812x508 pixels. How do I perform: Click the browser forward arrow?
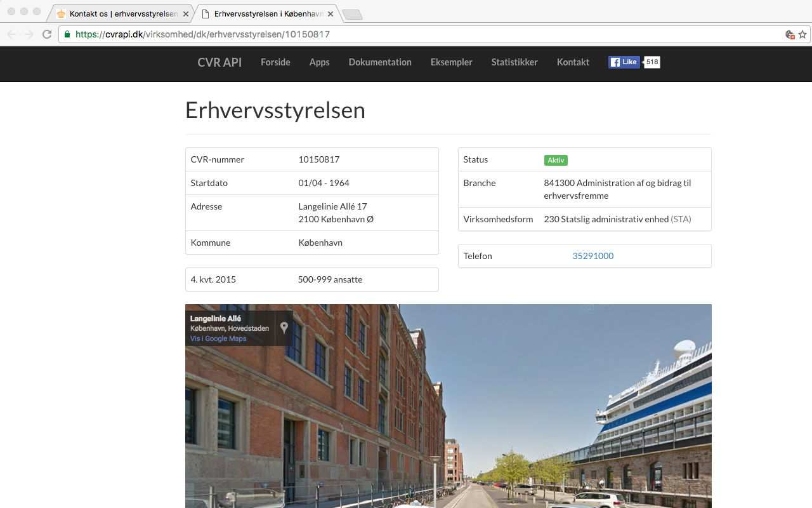(29, 34)
